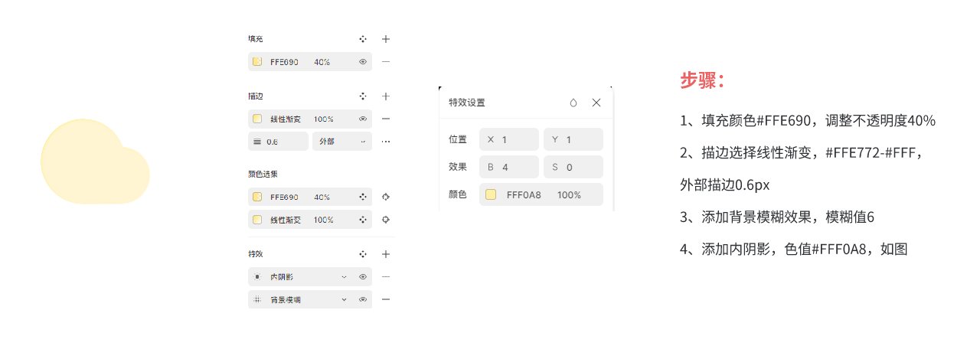Click the stroke width 0.6 field
980x346 pixels.
279,142
